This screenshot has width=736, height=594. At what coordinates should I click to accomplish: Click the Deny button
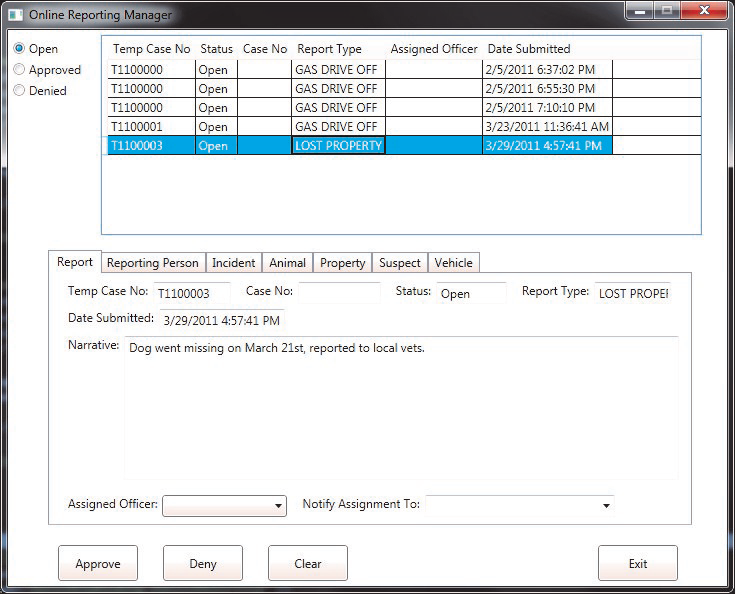point(203,564)
